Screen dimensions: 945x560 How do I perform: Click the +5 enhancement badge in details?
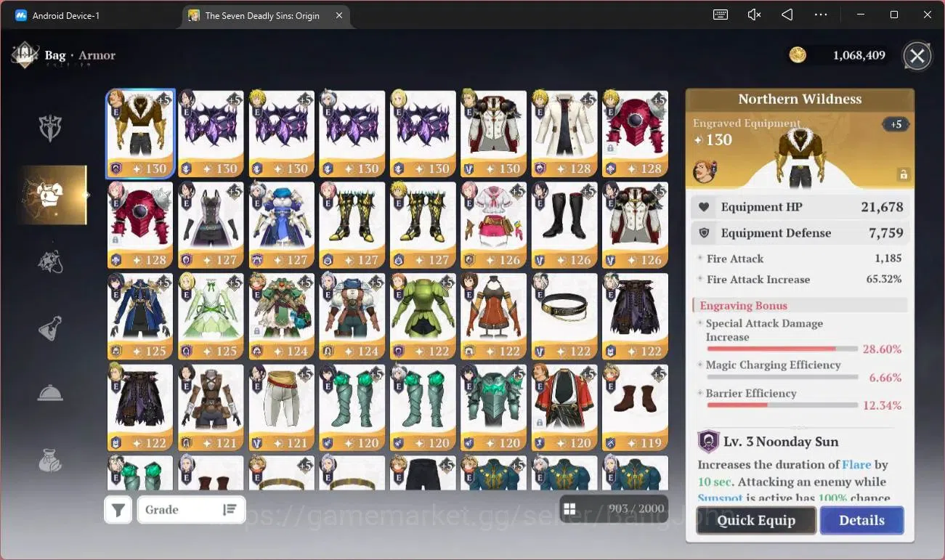pos(896,124)
